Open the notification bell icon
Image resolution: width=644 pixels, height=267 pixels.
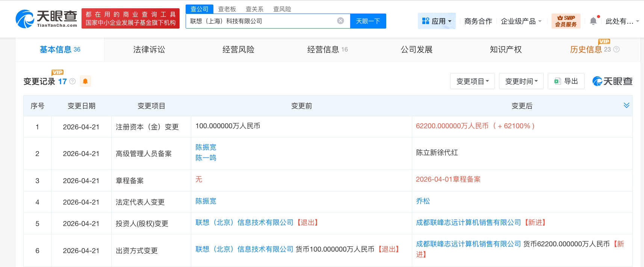[593, 21]
